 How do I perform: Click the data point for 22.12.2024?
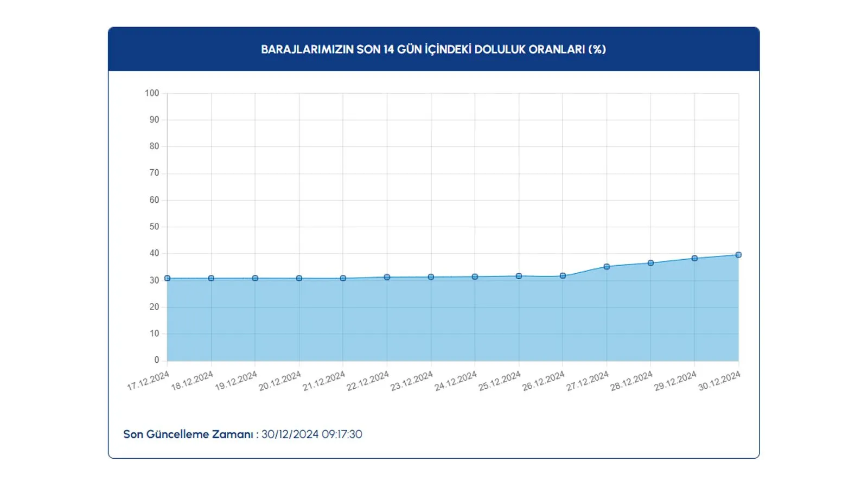387,277
